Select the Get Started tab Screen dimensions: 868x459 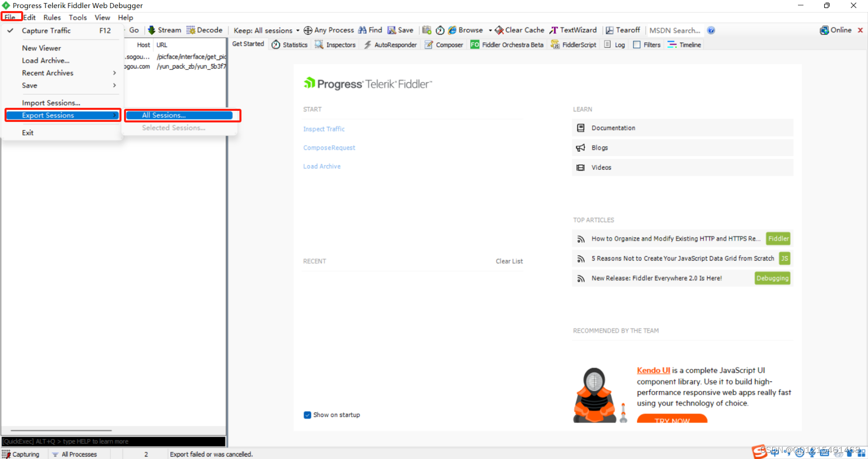point(248,44)
